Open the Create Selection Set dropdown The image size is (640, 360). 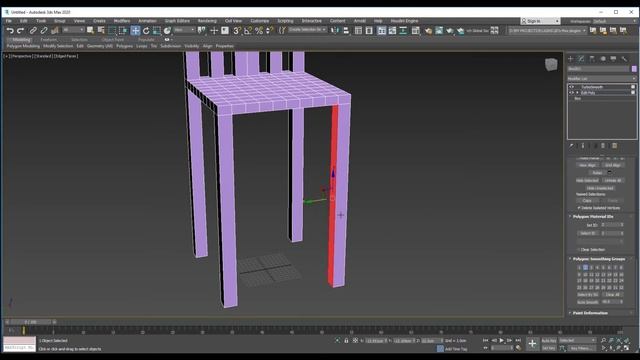307,30
